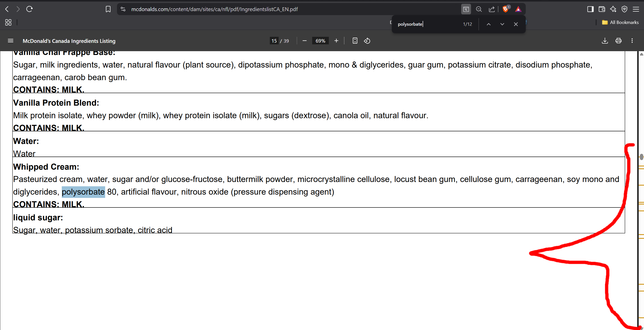Toggle the browser sidebar panel
Viewport: 644px width, 330px height.
[590, 9]
